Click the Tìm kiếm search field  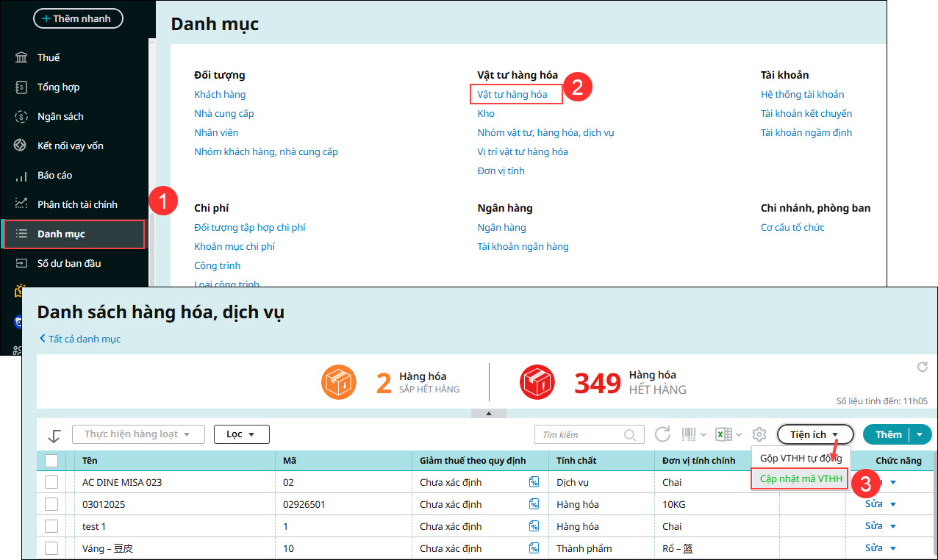[x=581, y=434]
